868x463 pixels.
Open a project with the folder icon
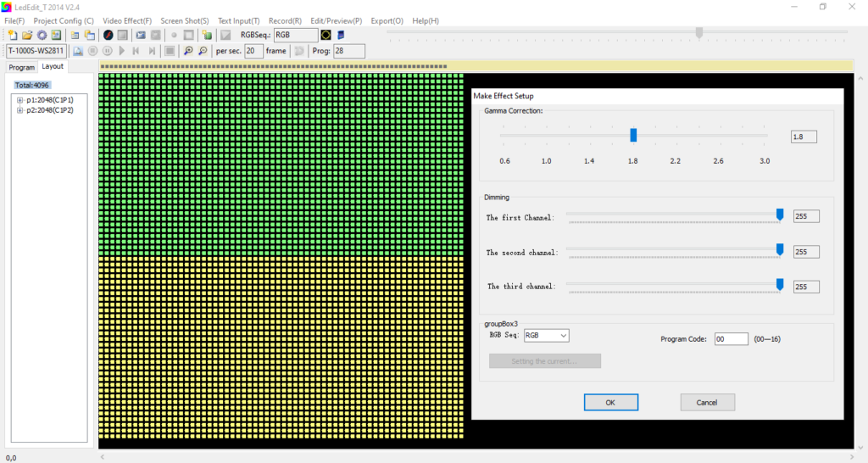pos(27,35)
